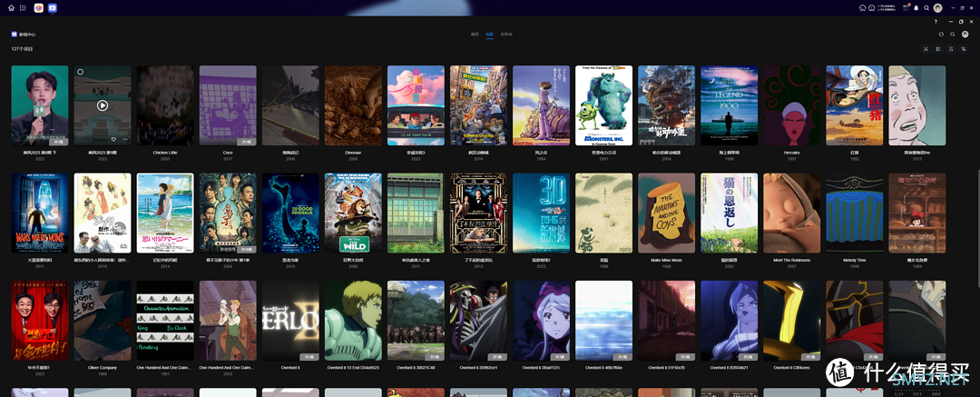Go to the Home tab left of the movies tab

click(475, 35)
